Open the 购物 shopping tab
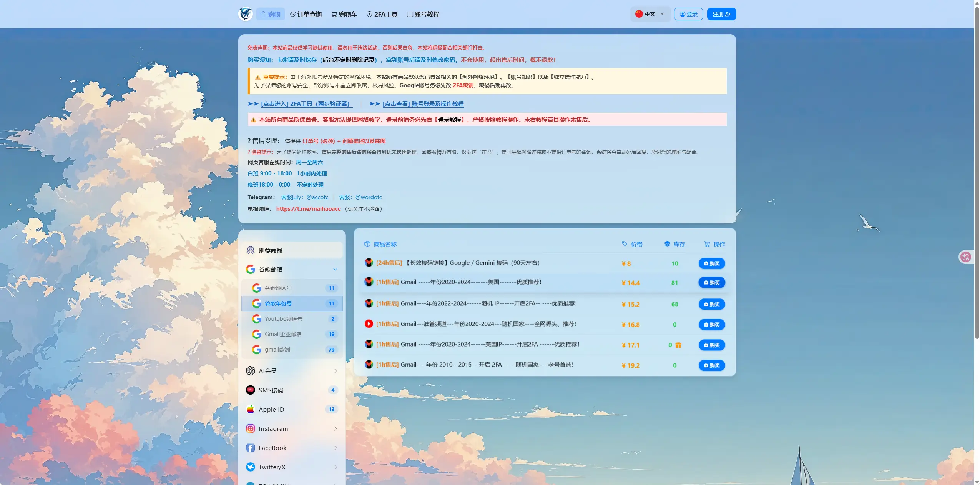Image resolution: width=980 pixels, height=485 pixels. coord(271,14)
